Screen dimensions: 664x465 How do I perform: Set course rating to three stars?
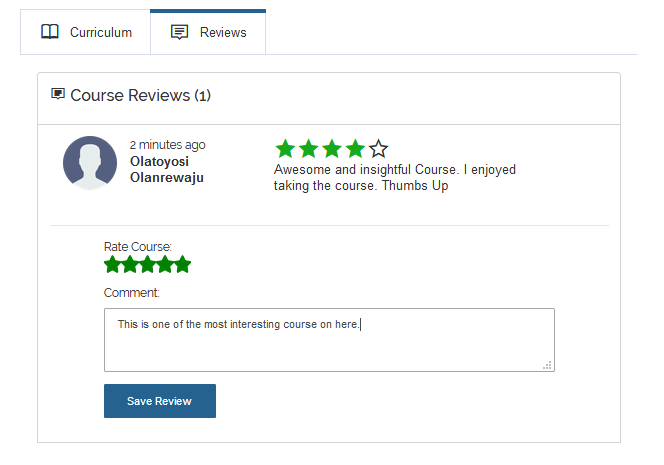pos(147,264)
